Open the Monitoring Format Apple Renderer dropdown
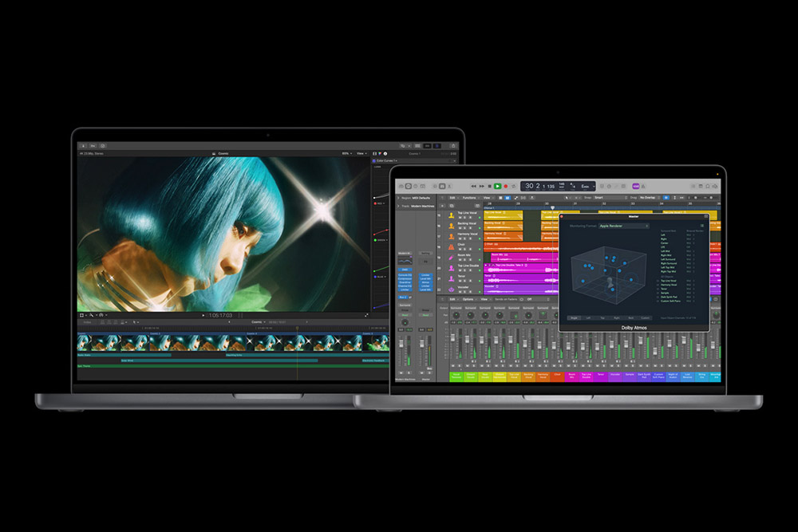Viewport: 798px width, 532px height. pyautogui.click(x=624, y=226)
